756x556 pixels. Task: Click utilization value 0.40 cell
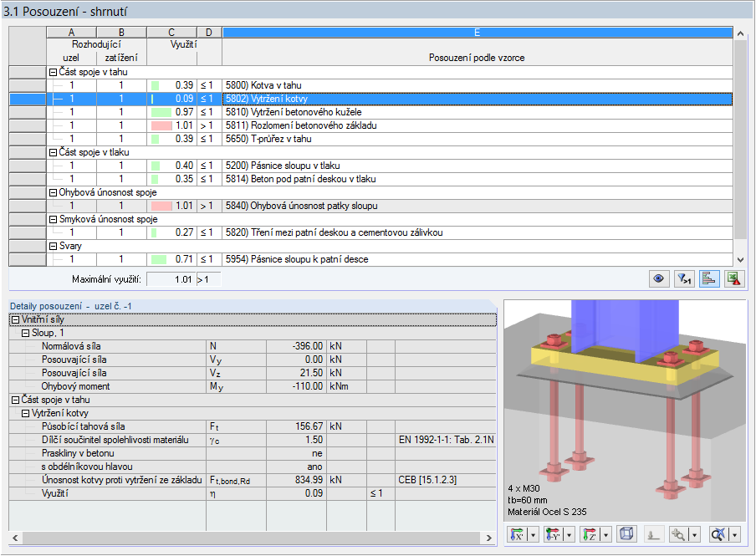click(x=172, y=166)
